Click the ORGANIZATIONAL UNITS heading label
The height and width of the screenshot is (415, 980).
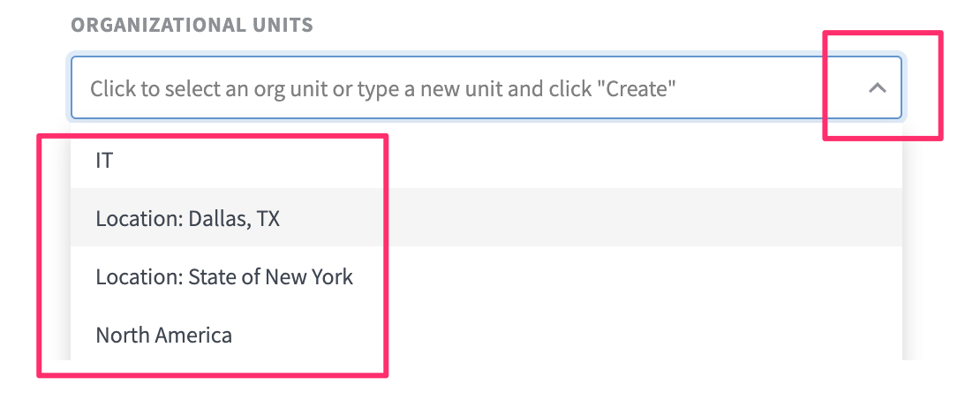[x=192, y=25]
